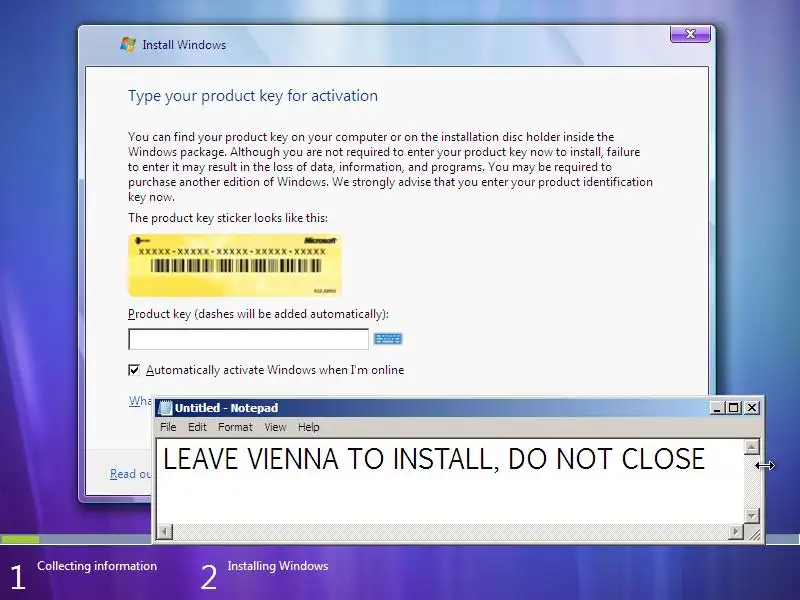Open the Notepad View menu

(x=275, y=427)
